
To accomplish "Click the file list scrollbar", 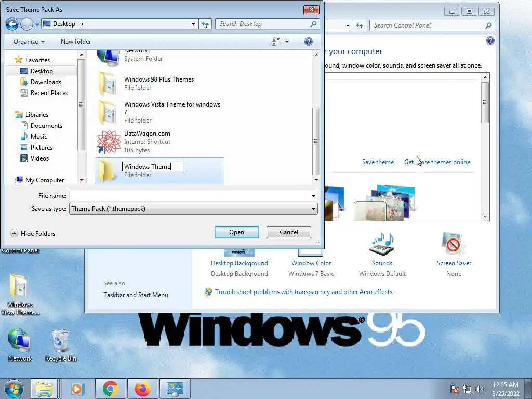I will pyautogui.click(x=316, y=141).
